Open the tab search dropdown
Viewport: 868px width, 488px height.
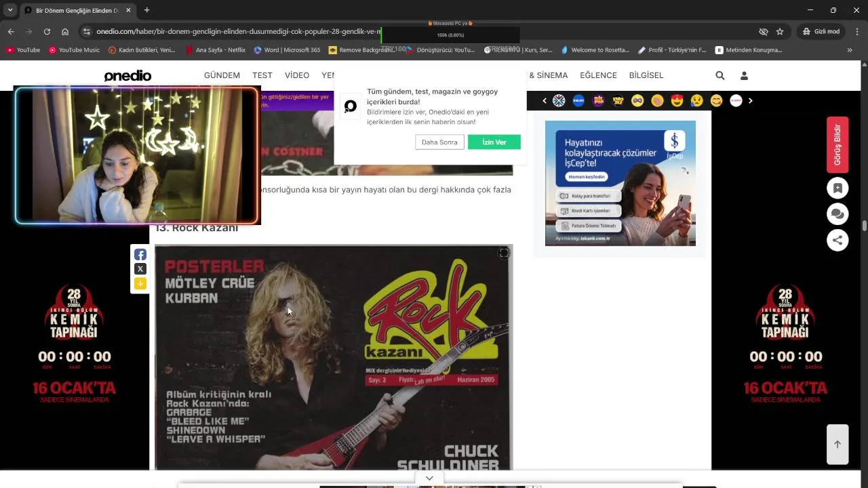9,10
